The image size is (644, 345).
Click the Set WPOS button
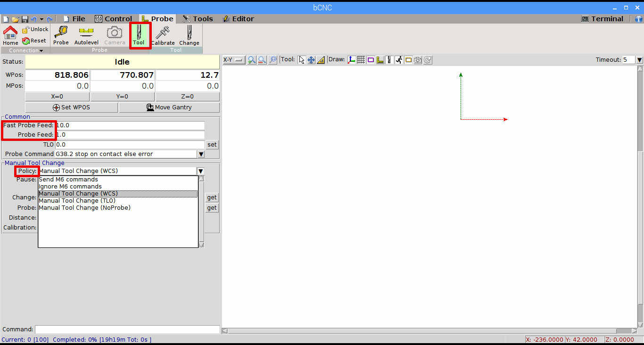click(x=71, y=107)
